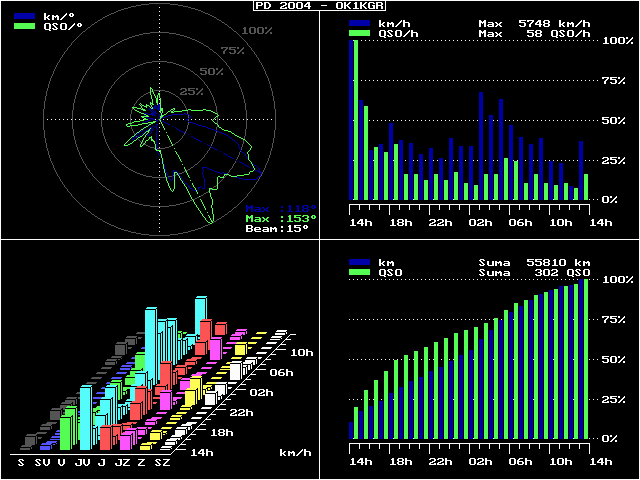Select the Max 58 QSO/h value

click(x=534, y=34)
